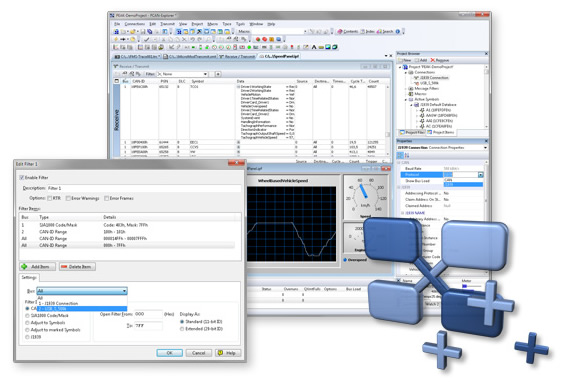Open the Bus dropdown in Settings
This screenshot has height=382, width=562.
pos(82,291)
